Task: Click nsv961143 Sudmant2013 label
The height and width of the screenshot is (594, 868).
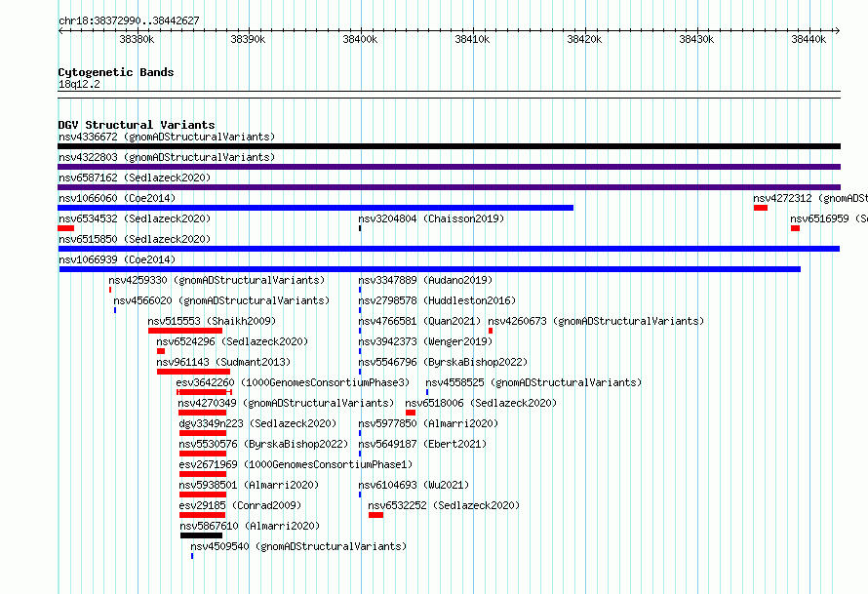Action: (x=223, y=362)
